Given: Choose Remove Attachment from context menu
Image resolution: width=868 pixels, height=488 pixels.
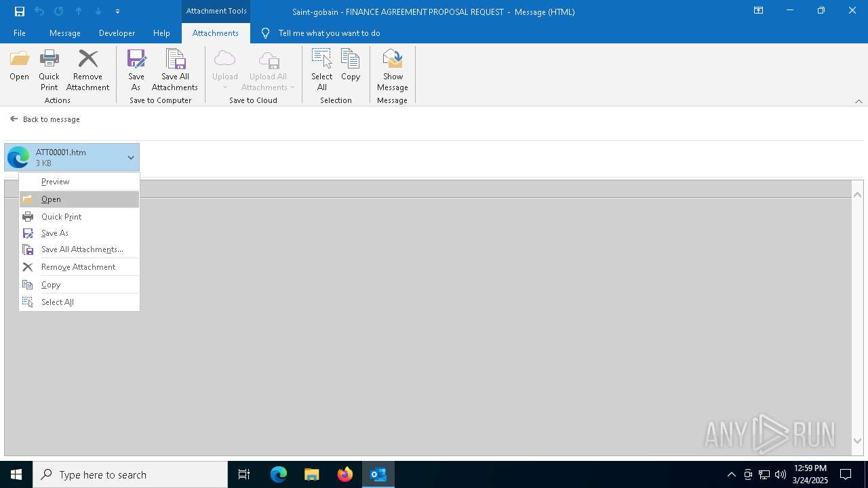Looking at the screenshot, I should [x=79, y=267].
